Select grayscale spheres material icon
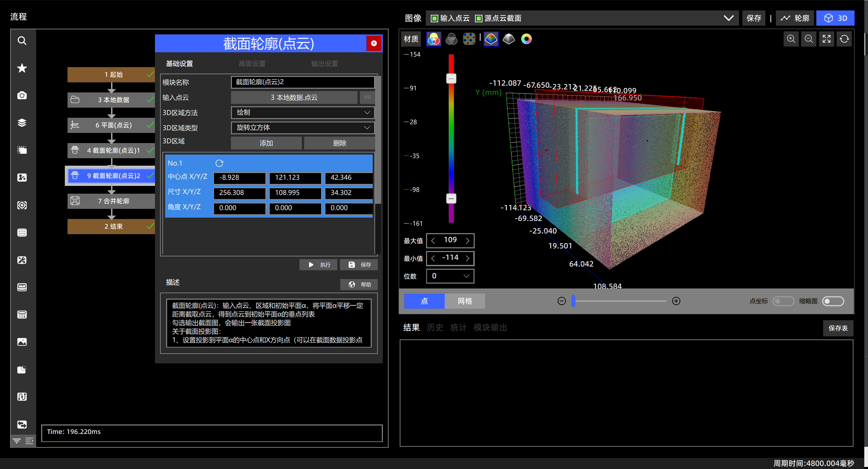The width and height of the screenshot is (868, 469). (x=451, y=39)
